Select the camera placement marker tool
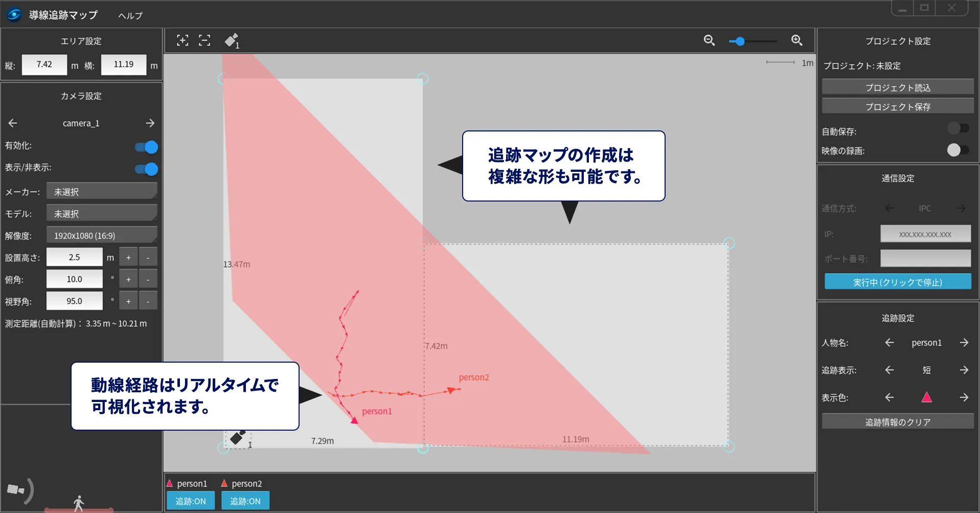 (232, 40)
